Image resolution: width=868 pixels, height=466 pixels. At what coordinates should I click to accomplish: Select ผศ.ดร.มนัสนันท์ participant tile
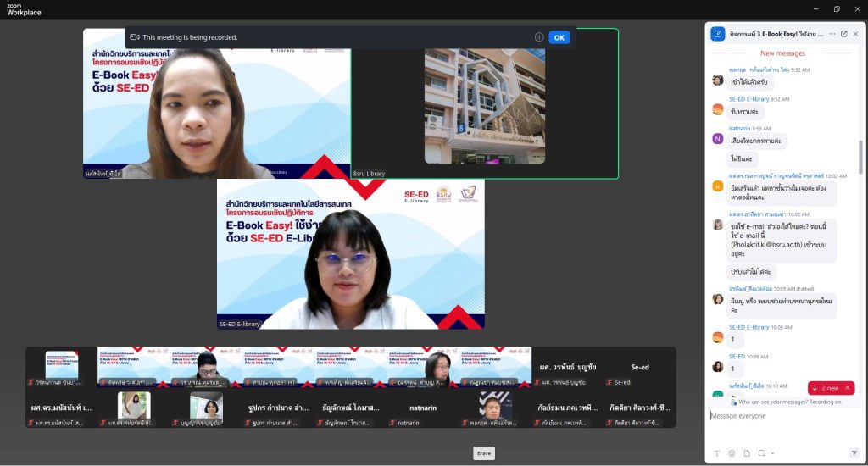tap(61, 409)
